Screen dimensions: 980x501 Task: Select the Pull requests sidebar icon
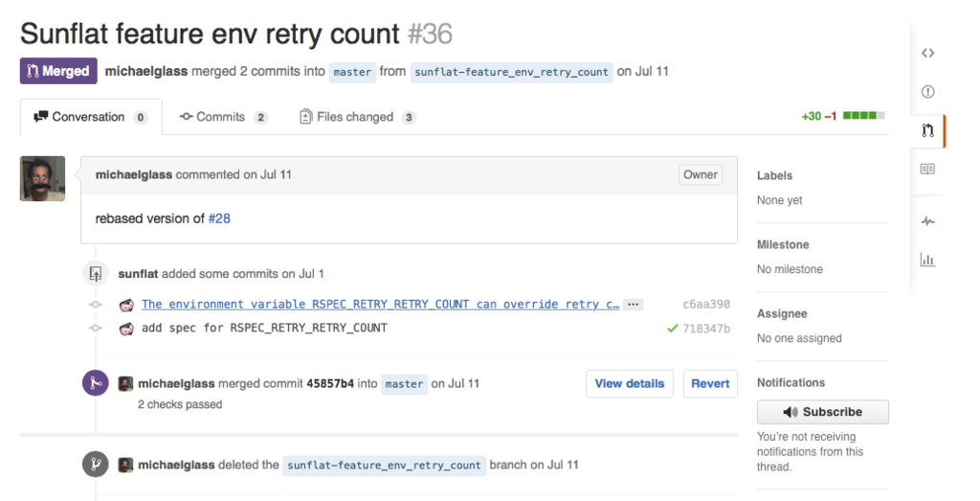(927, 130)
